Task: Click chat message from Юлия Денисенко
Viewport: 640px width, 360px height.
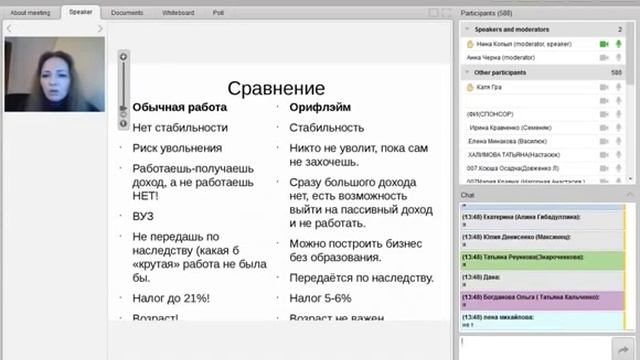Action: (x=542, y=240)
